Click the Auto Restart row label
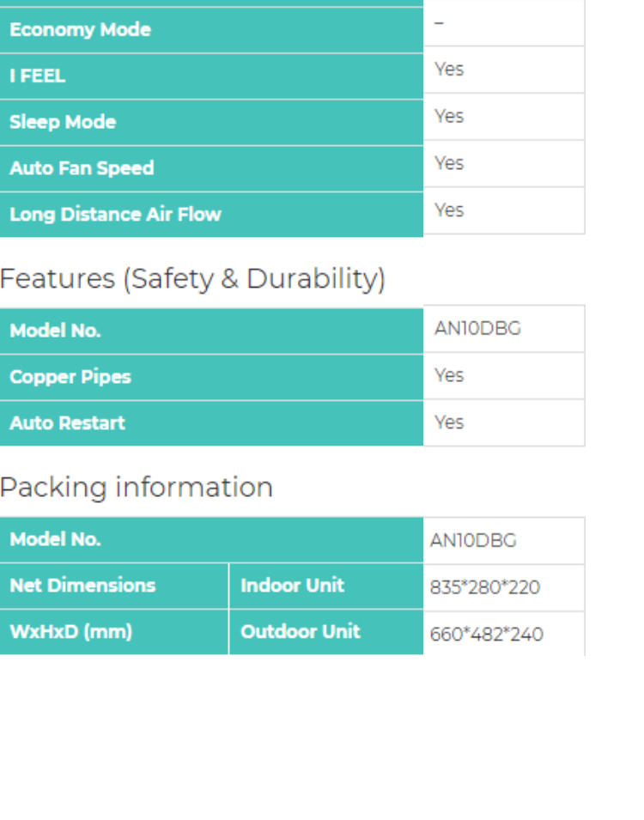 click(67, 423)
